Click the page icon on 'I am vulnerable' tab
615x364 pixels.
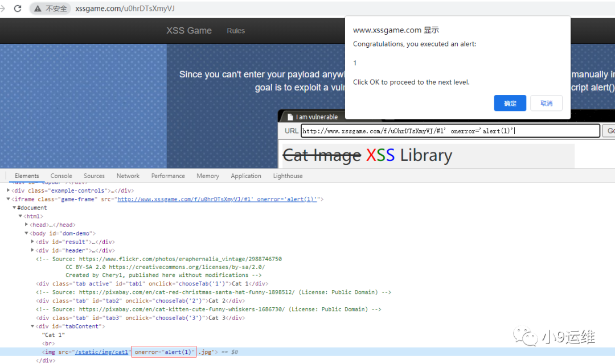pos(290,117)
